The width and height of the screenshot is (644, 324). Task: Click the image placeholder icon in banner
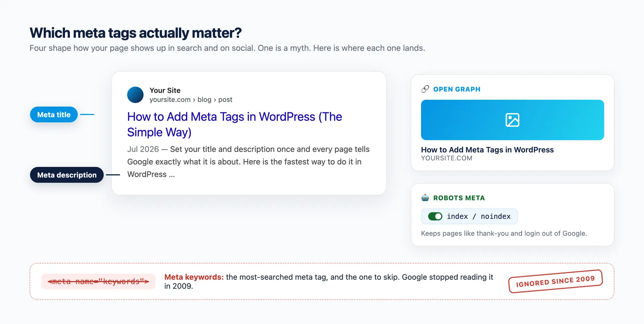[x=512, y=120]
